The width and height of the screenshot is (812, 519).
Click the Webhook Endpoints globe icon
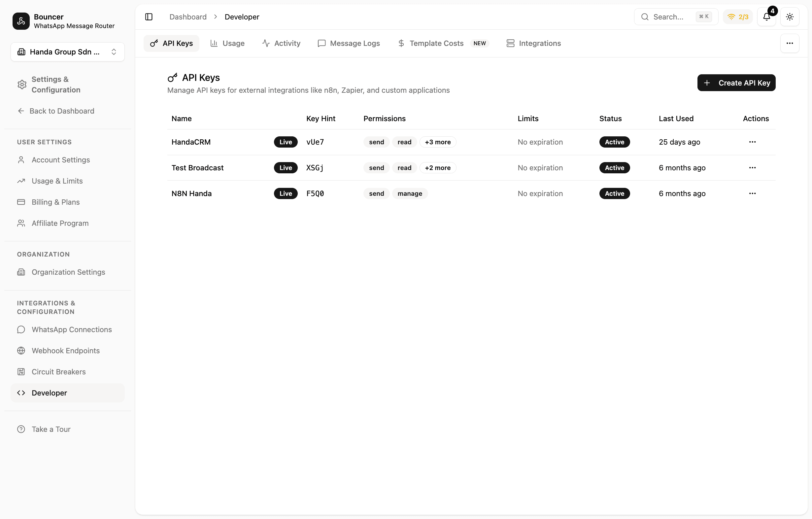21,351
